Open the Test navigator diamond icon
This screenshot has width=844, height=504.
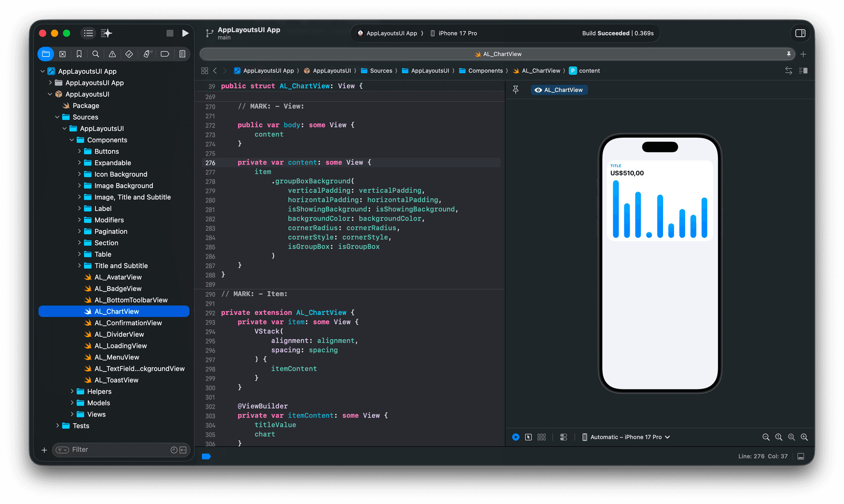coord(129,54)
